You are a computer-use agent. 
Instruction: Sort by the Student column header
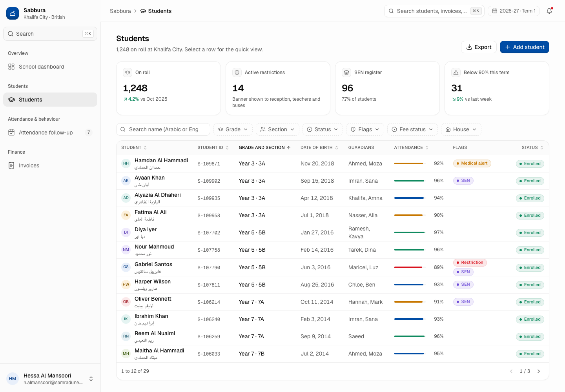(134, 148)
